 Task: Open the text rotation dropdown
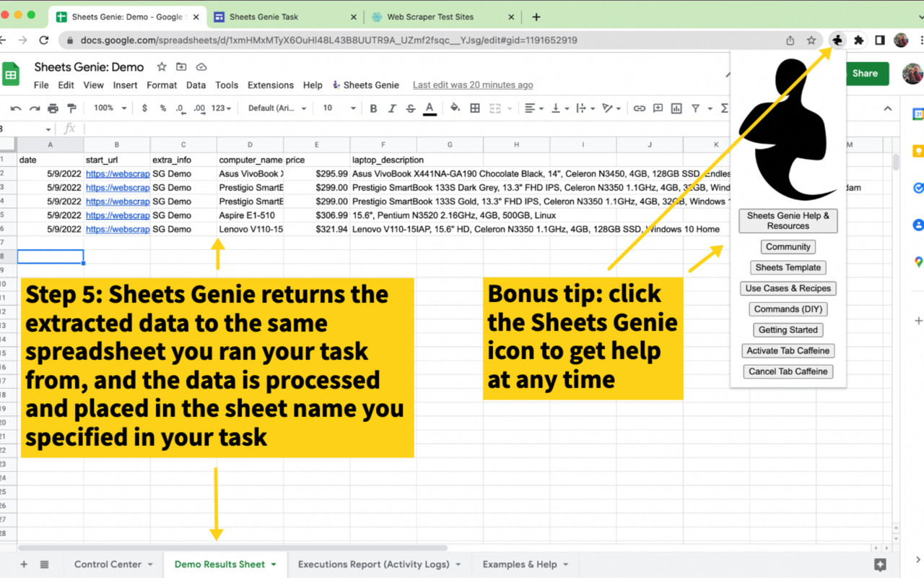tap(611, 108)
